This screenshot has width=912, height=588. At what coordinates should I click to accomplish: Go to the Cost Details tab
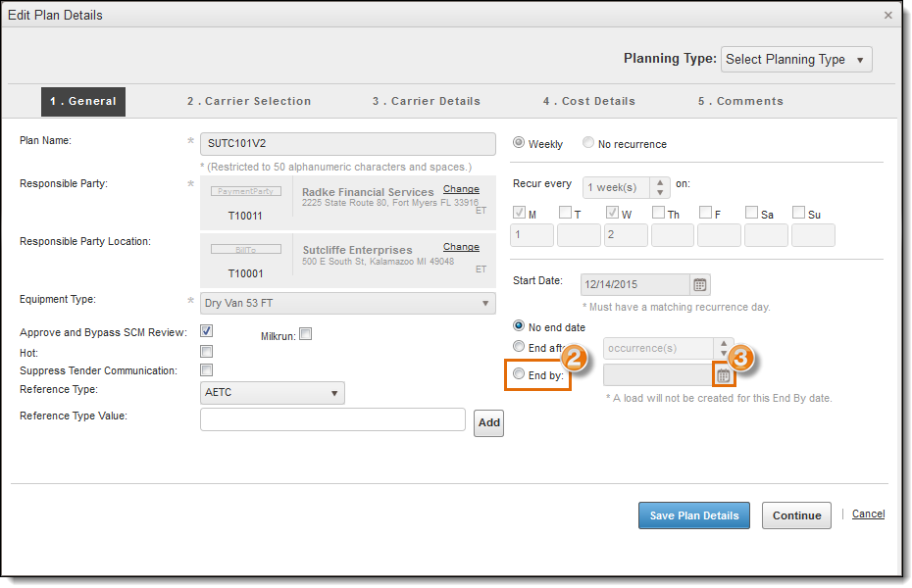pos(588,101)
